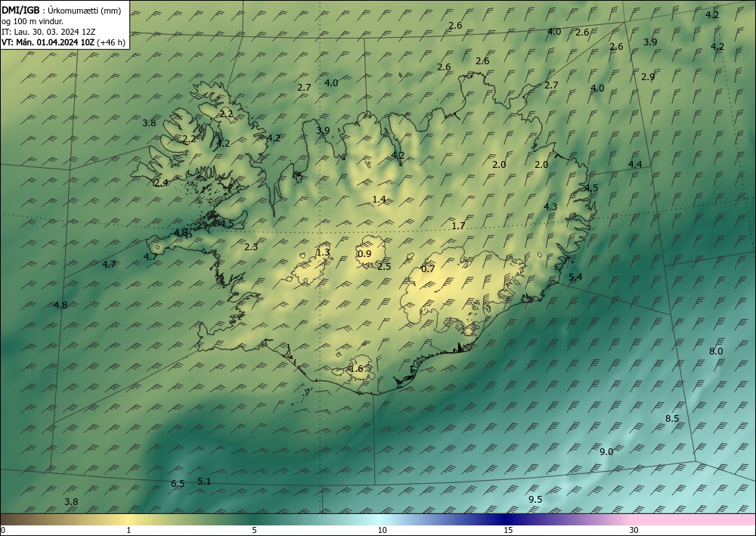Click the 9.5 precipitation value
The height and width of the screenshot is (536, 756).
535,500
